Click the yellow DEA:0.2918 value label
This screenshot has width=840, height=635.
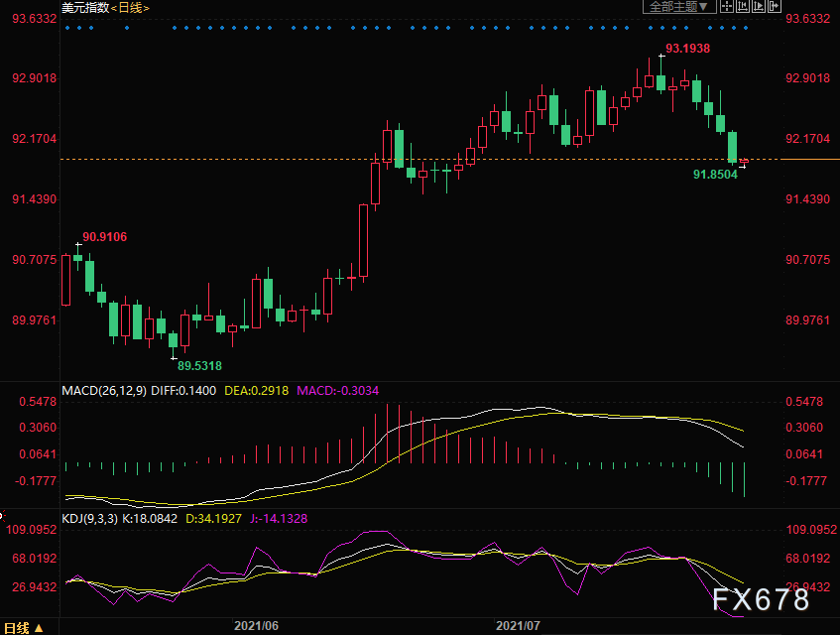coord(256,391)
